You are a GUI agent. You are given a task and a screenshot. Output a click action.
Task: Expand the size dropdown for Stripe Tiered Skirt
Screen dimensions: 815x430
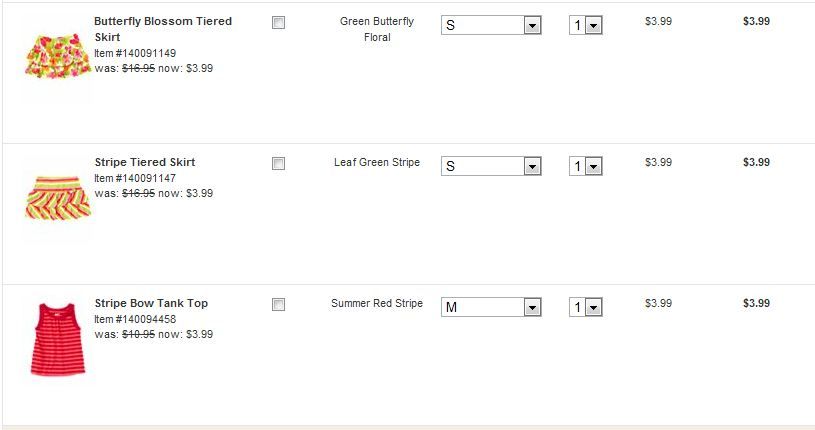[491, 166]
